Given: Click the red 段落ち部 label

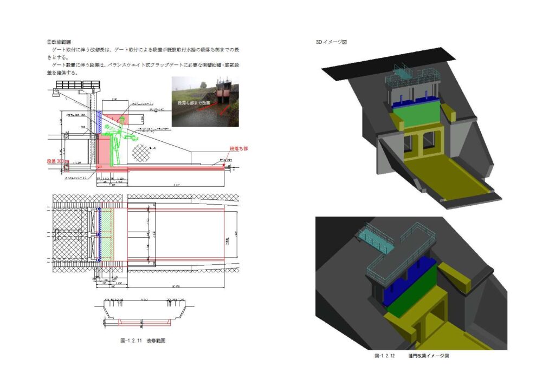Looking at the screenshot, I should pyautogui.click(x=238, y=148).
